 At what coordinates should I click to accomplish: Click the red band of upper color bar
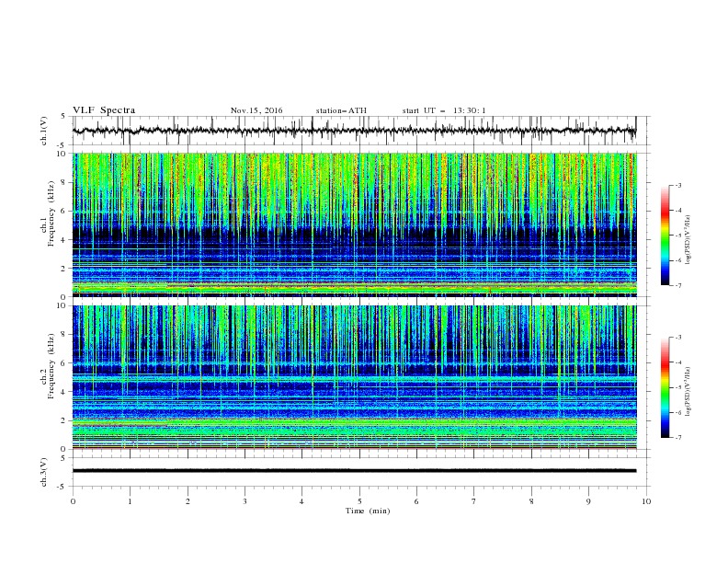(x=665, y=212)
